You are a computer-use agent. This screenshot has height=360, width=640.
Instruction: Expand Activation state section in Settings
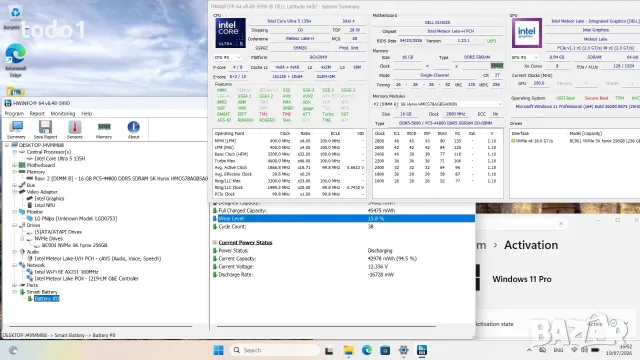coord(626,324)
